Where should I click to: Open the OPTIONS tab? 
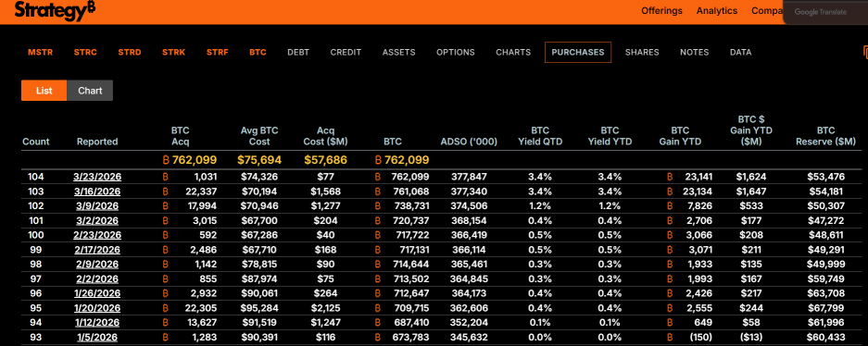point(456,53)
